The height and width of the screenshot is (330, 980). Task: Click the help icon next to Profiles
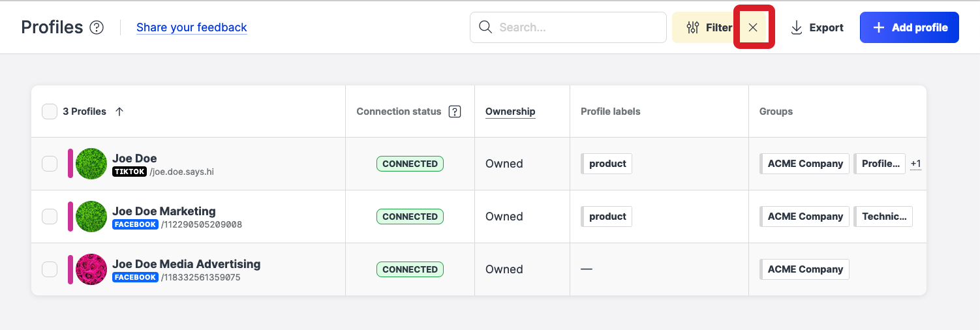97,27
